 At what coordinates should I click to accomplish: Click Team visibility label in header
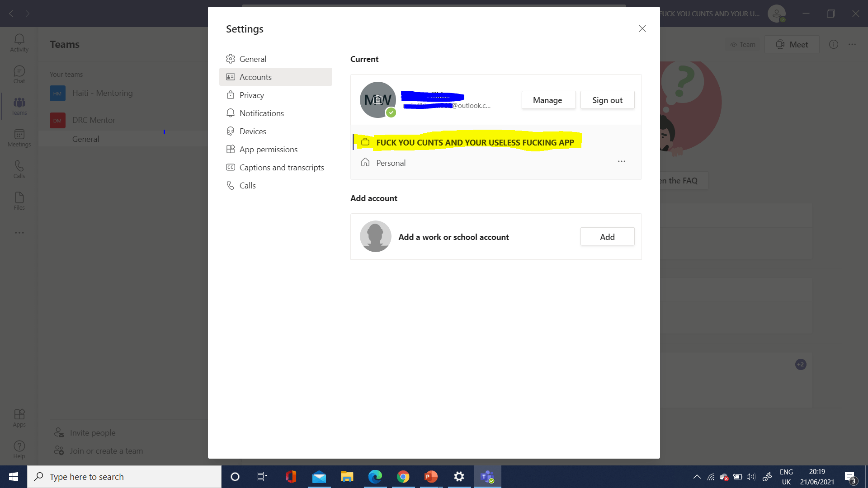pyautogui.click(x=743, y=44)
